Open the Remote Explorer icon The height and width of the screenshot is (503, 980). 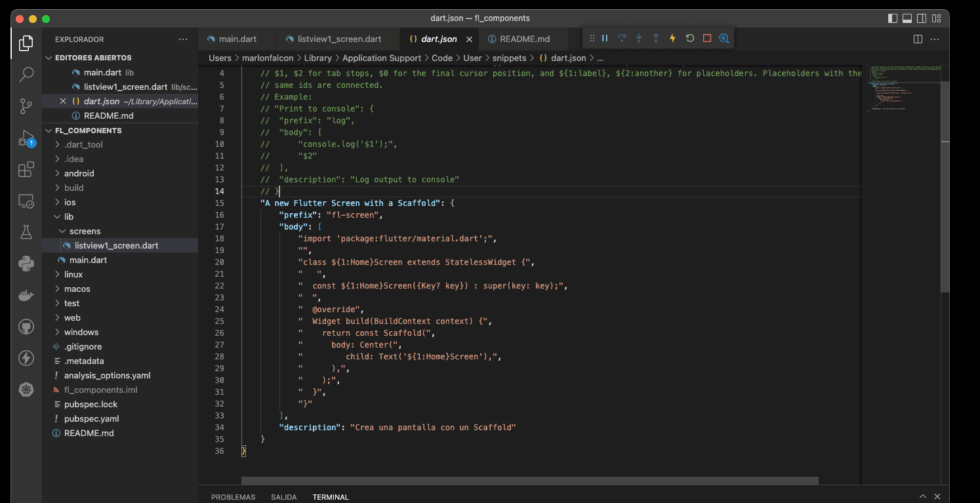[x=26, y=201]
